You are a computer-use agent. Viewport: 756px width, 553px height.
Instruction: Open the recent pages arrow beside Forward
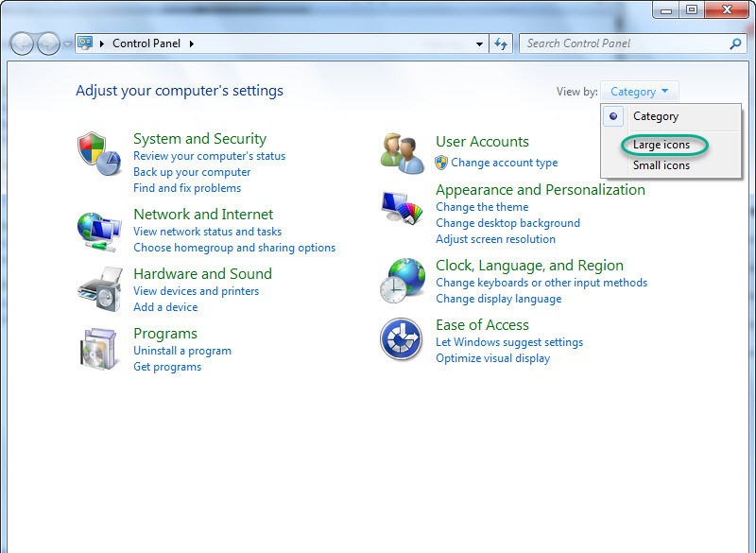point(67,44)
